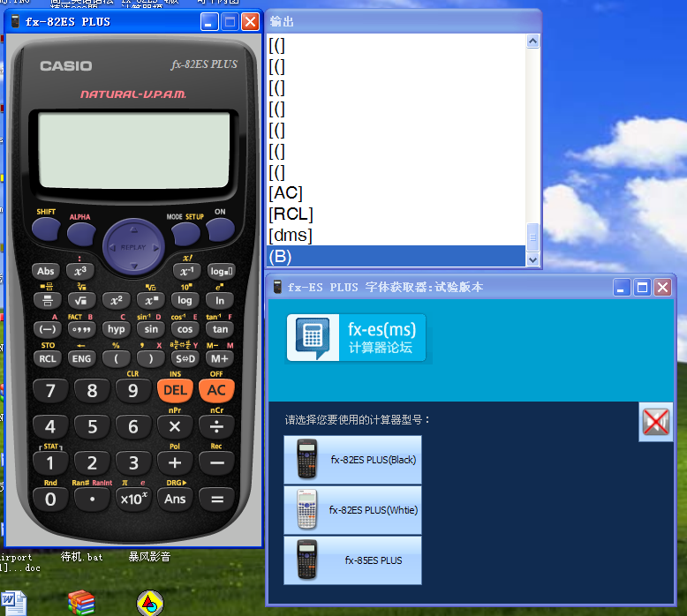Click the number 5 key
Screen dimensions: 687x616
(x=92, y=426)
